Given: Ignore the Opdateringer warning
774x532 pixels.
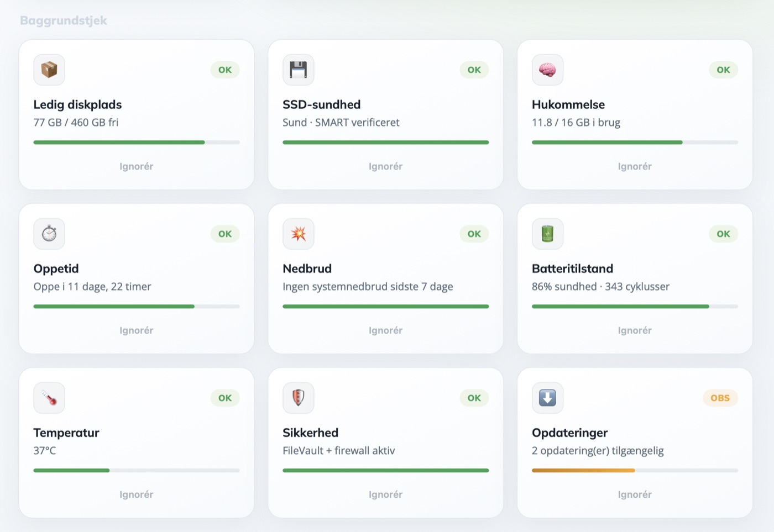Looking at the screenshot, I should point(635,494).
